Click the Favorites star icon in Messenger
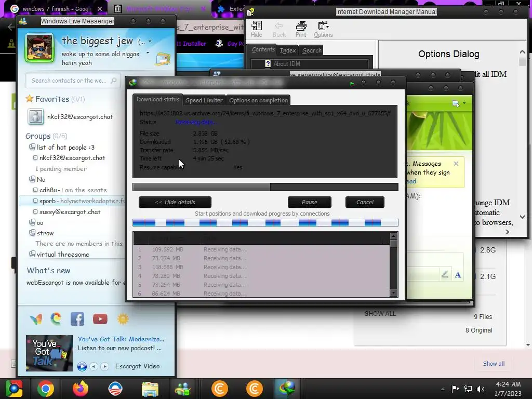The width and height of the screenshot is (532, 399). click(30, 99)
